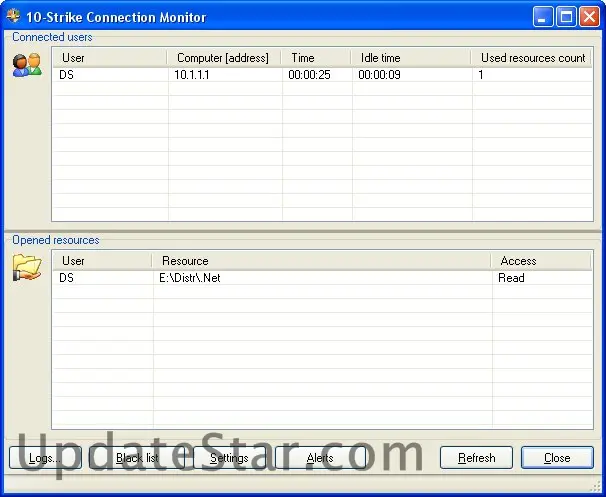Grab the resize grip in status bar

596,486
